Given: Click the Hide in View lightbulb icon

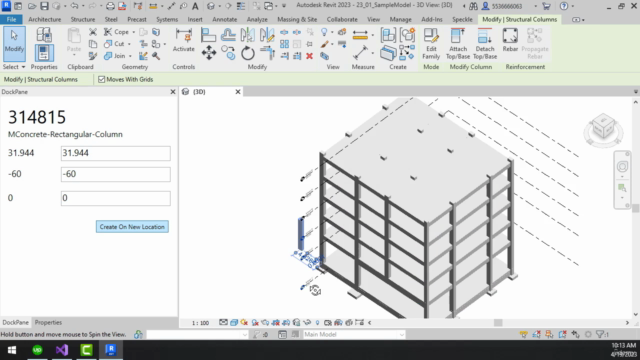Looking at the screenshot, I should pyautogui.click(x=324, y=32).
